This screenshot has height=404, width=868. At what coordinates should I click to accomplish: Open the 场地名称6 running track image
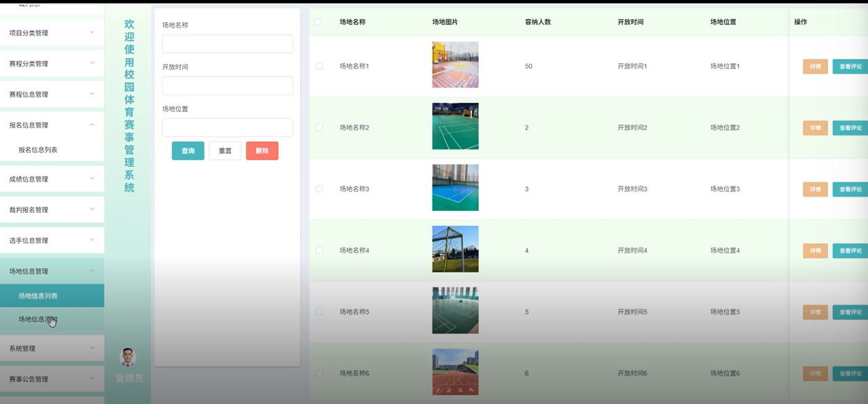[x=455, y=372]
